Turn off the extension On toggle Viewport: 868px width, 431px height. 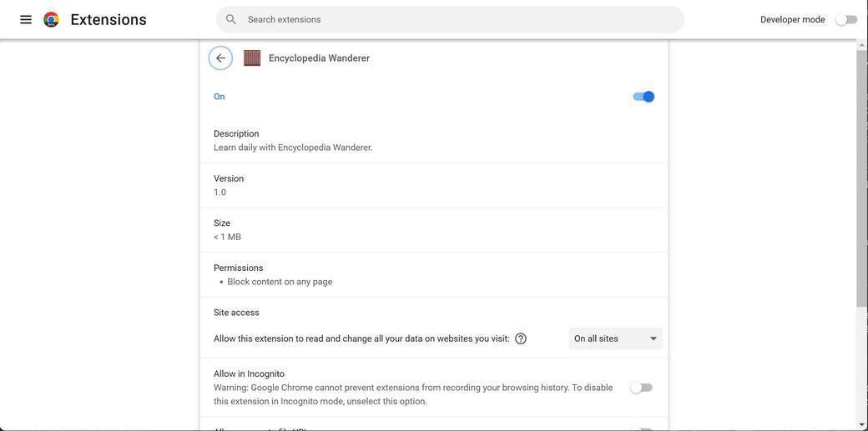click(643, 97)
